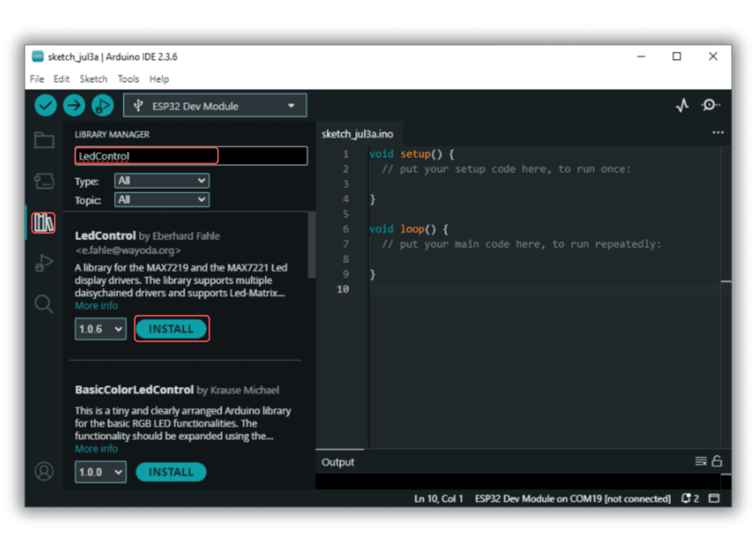Screen dimensions: 756x552
Task: Open the Boards Manager sidebar icon
Action: point(44,182)
